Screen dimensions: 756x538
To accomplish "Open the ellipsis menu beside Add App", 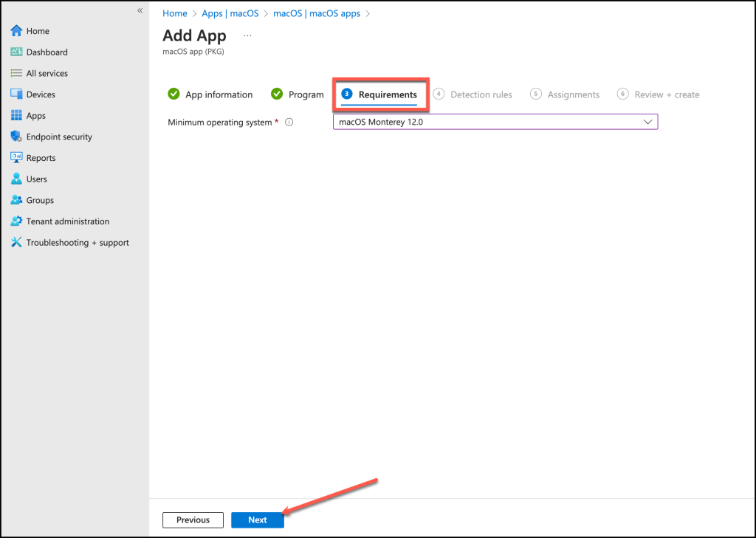I will [x=247, y=35].
